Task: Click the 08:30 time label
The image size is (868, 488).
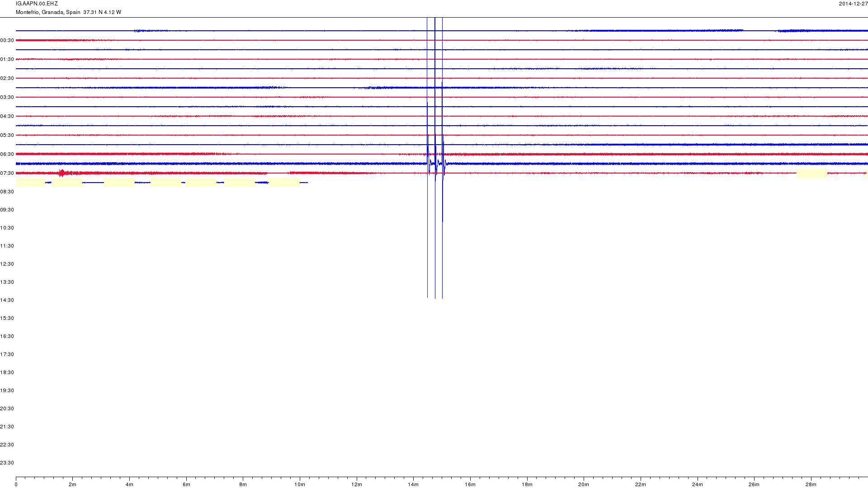Action: click(7, 192)
